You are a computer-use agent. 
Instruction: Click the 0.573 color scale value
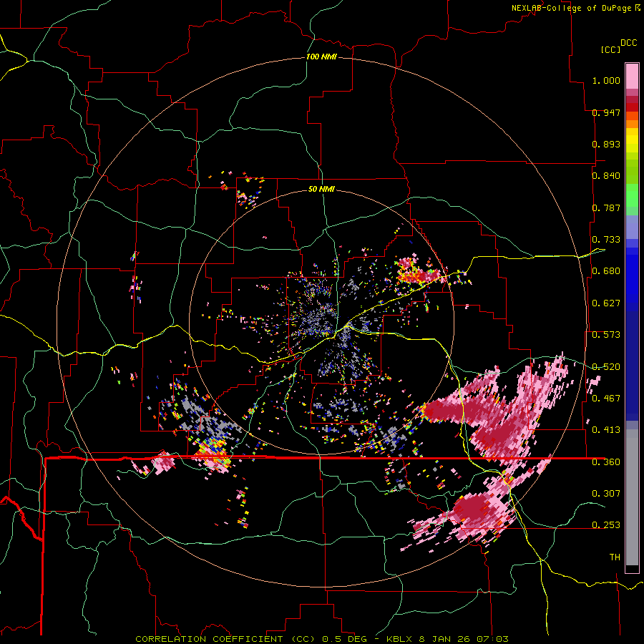tap(606, 335)
